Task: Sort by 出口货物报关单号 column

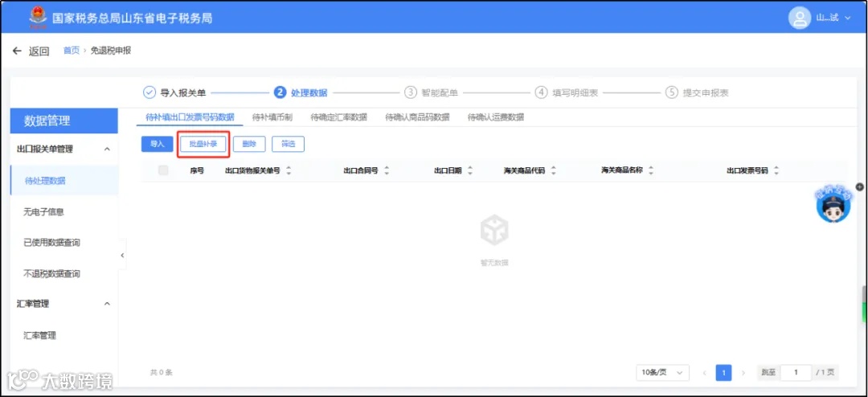Action: point(289,170)
